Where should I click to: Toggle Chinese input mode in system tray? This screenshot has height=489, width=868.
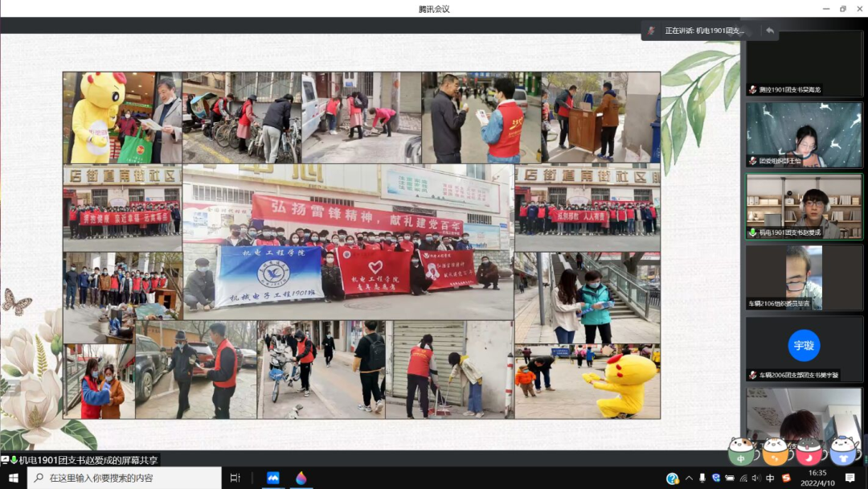pos(770,479)
